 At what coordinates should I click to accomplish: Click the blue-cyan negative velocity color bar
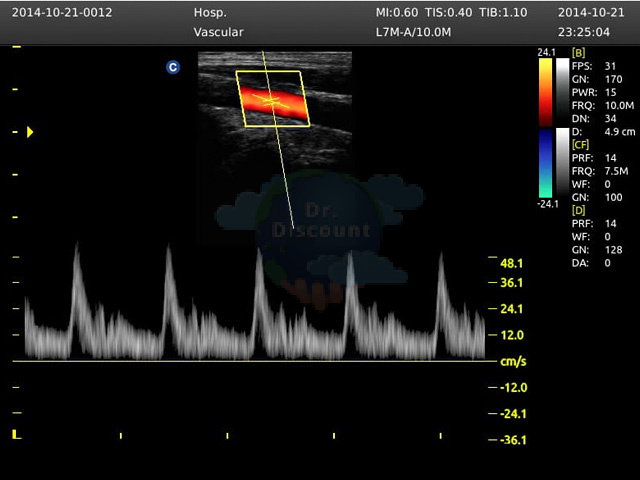tap(545, 163)
